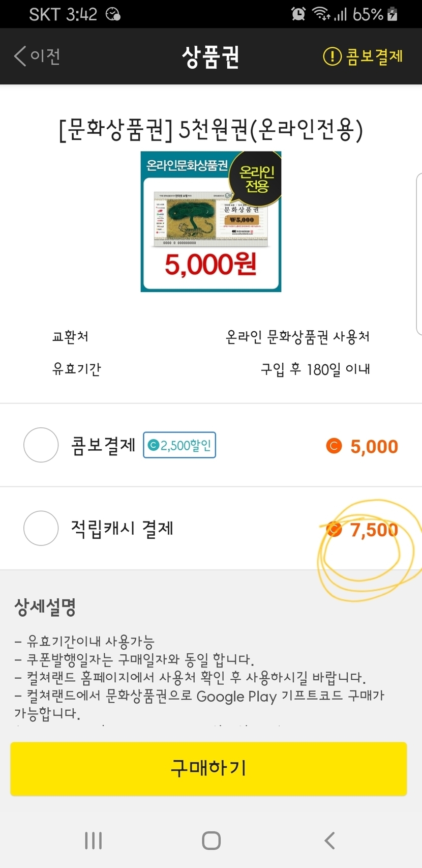Tap the 이전 back text
This screenshot has height=868, width=422.
45,56
